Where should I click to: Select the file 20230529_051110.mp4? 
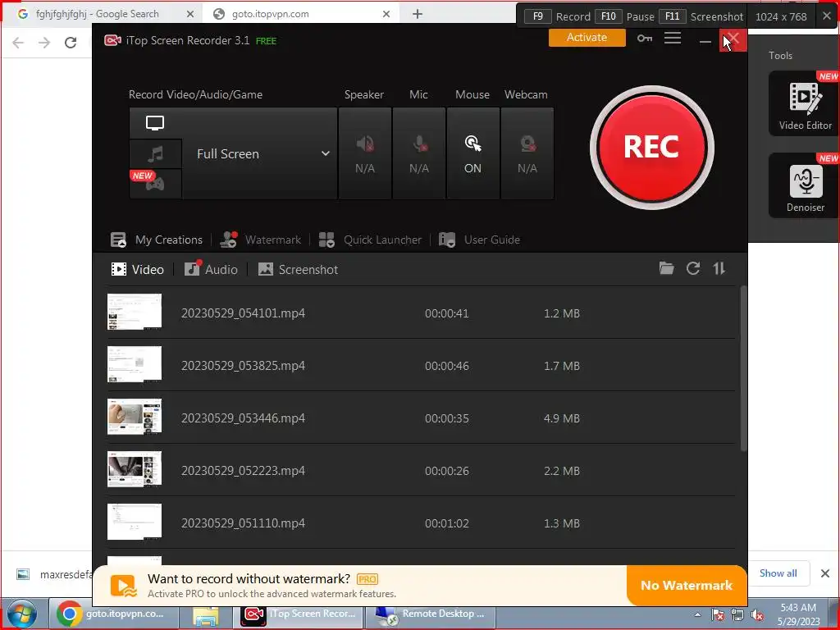point(421,523)
